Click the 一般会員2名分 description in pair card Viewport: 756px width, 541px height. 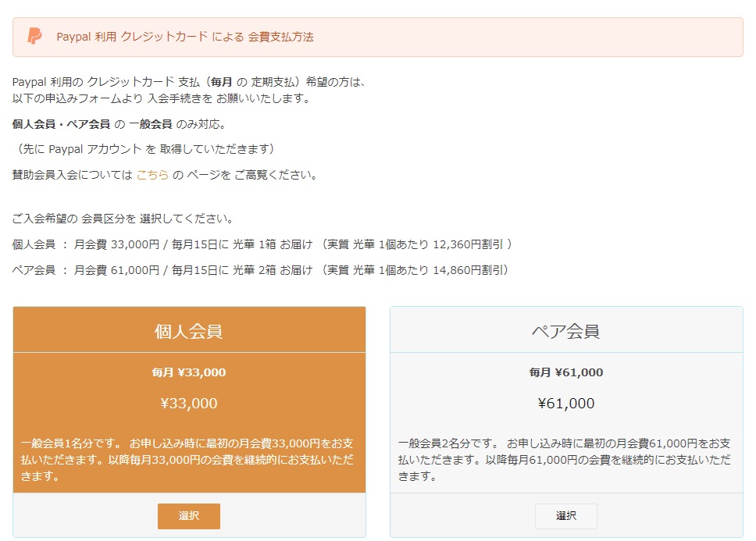point(565,459)
